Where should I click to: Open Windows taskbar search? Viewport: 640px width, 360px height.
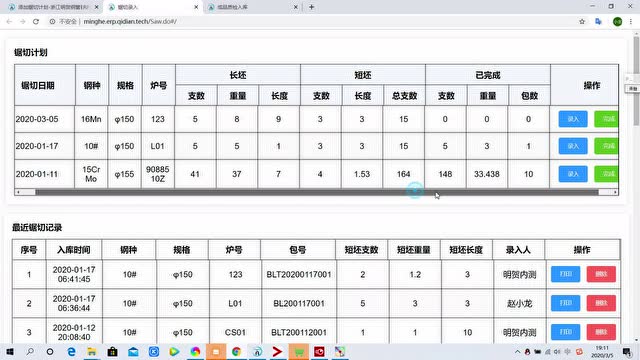click(30, 352)
